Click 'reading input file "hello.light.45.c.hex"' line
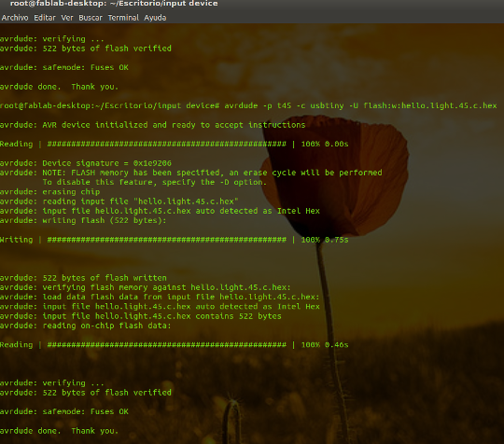Image resolution: width=504 pixels, height=444 pixels. (x=119, y=201)
